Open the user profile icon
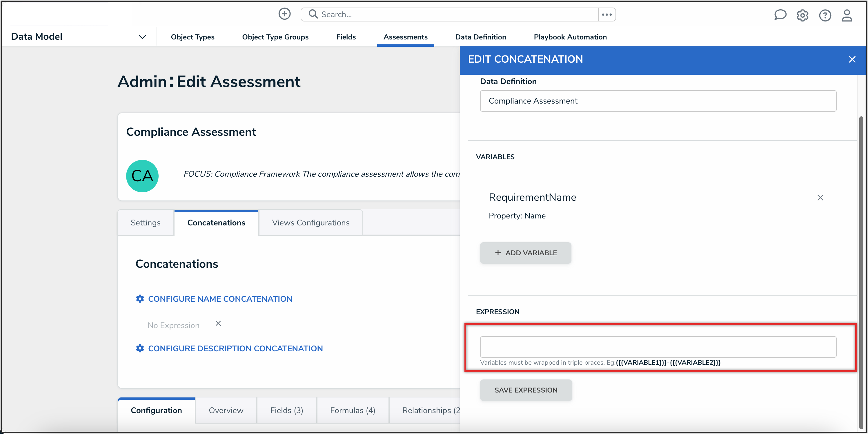 pos(847,15)
